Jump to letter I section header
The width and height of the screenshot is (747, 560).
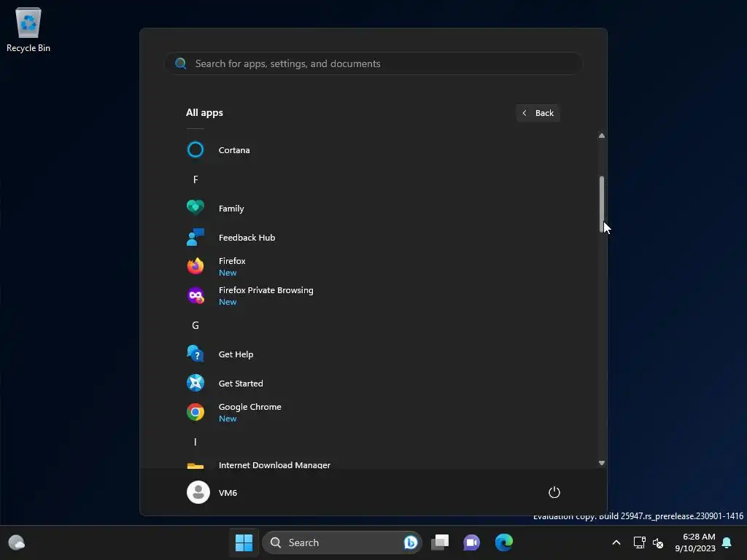[196, 442]
